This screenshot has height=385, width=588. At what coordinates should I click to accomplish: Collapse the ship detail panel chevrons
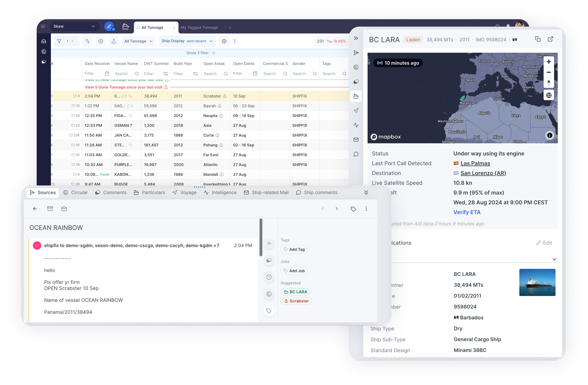pos(356,38)
